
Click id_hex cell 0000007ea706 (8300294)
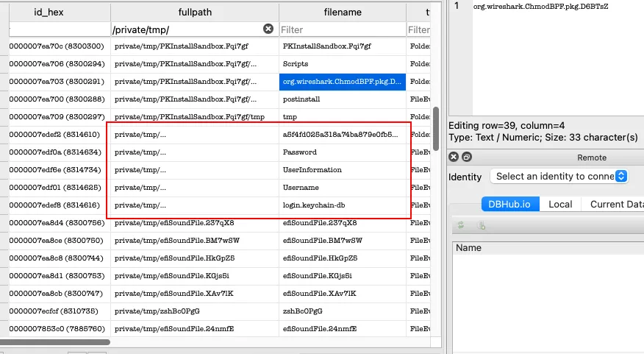coord(60,64)
